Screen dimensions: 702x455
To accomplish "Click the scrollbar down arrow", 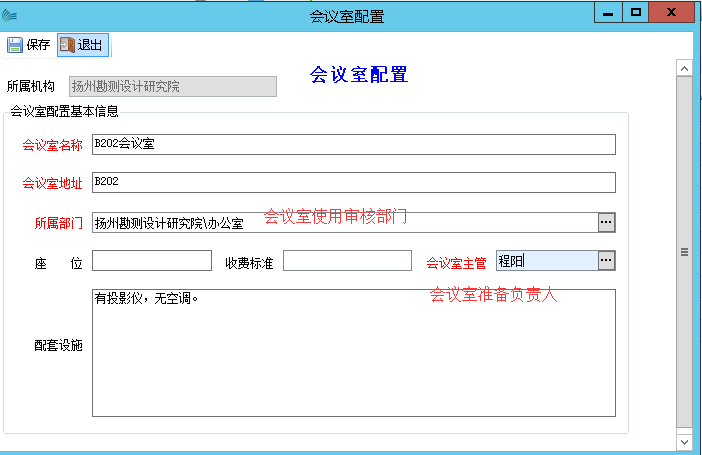I will coord(684,442).
